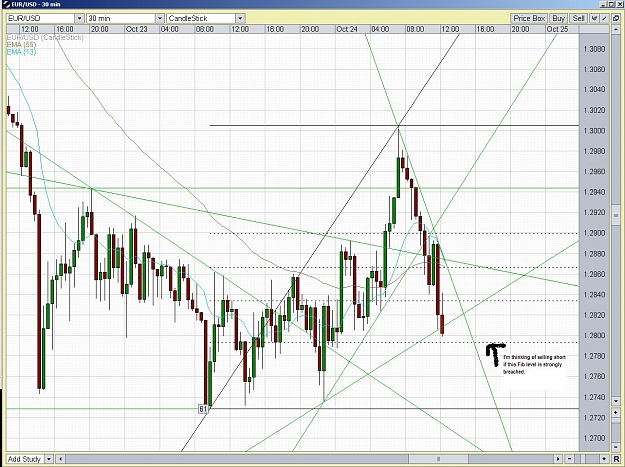Click the vertical zoom out minus button
The height and width of the screenshot is (467, 625).
(x=616, y=447)
